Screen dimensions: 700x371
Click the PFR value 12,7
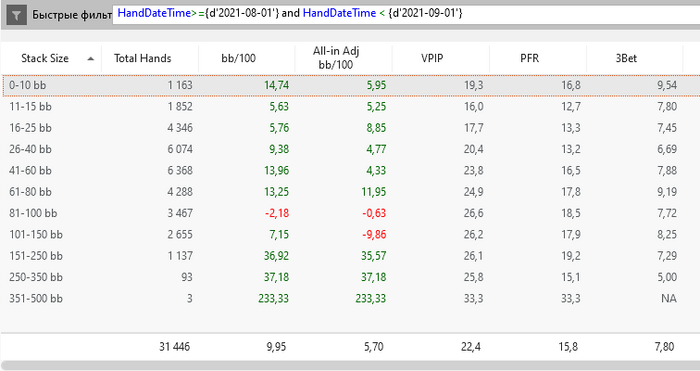(571, 107)
